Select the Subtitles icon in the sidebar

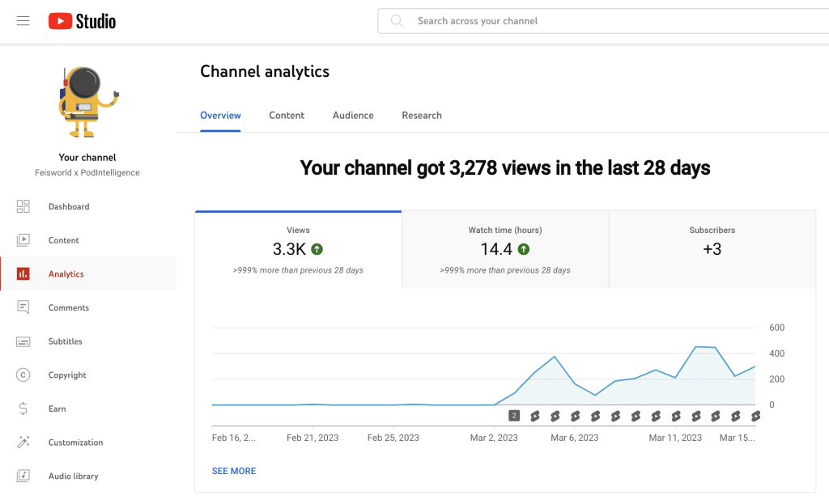[x=23, y=341]
